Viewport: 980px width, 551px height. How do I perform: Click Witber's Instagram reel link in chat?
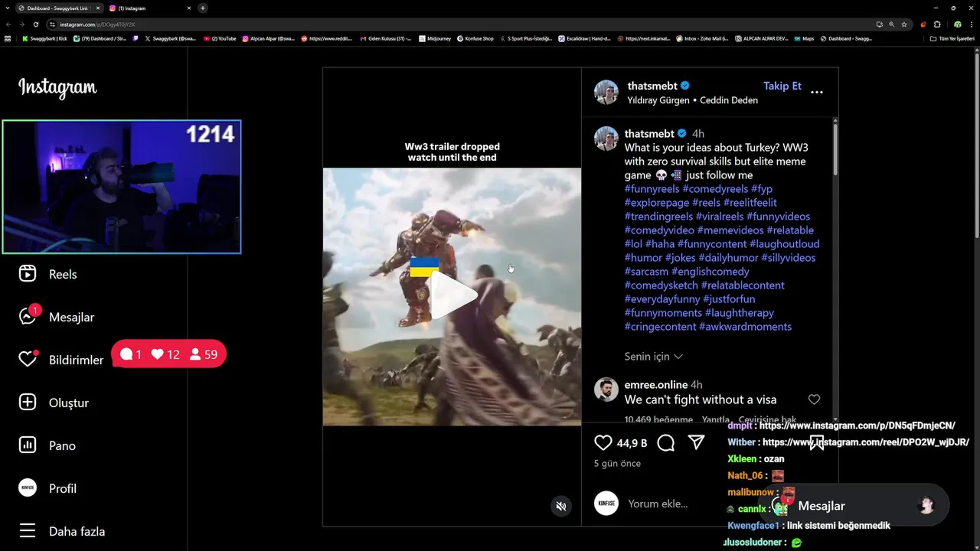(x=866, y=442)
